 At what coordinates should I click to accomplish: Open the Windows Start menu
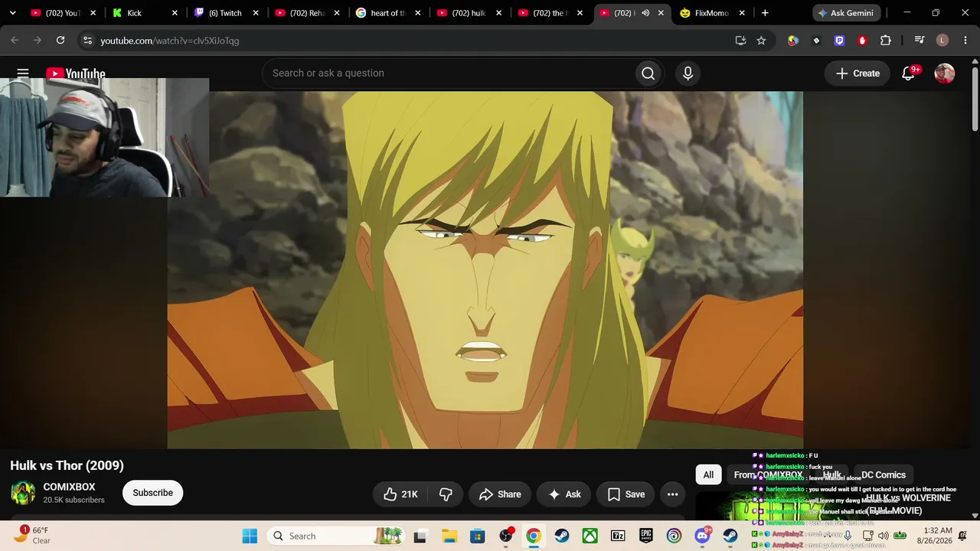[x=250, y=536]
